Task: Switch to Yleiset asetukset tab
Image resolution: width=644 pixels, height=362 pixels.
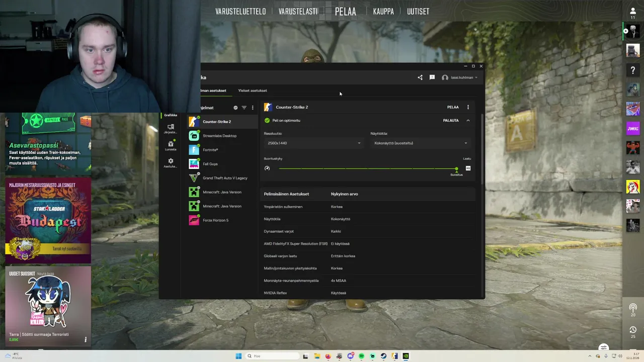Action: [253, 90]
